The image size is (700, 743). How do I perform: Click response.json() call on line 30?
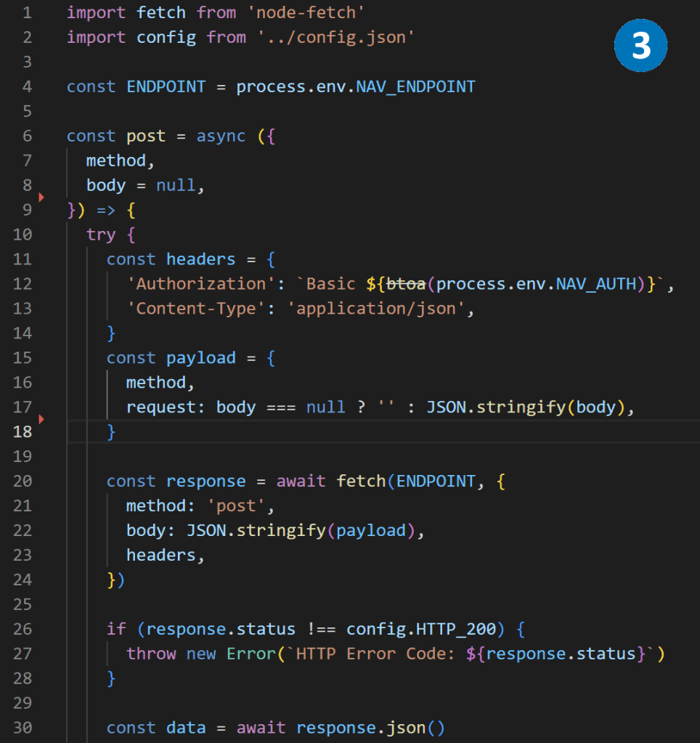click(x=370, y=728)
